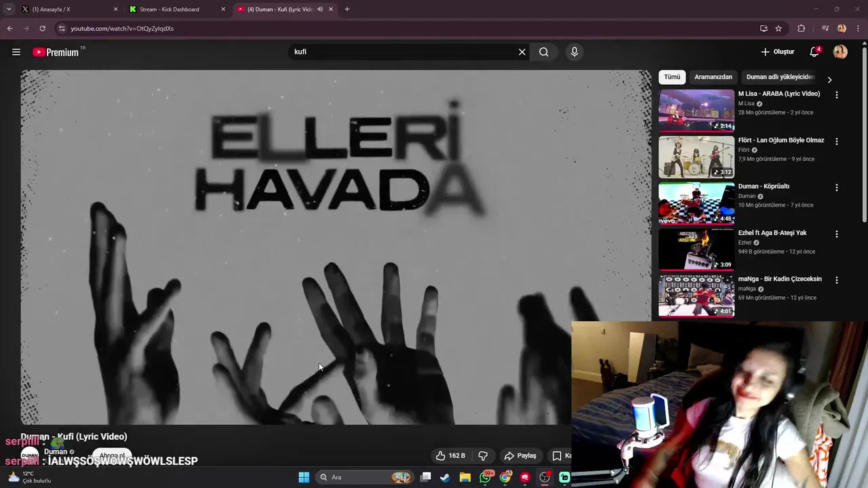Install the page as app icon

pyautogui.click(x=764, y=28)
